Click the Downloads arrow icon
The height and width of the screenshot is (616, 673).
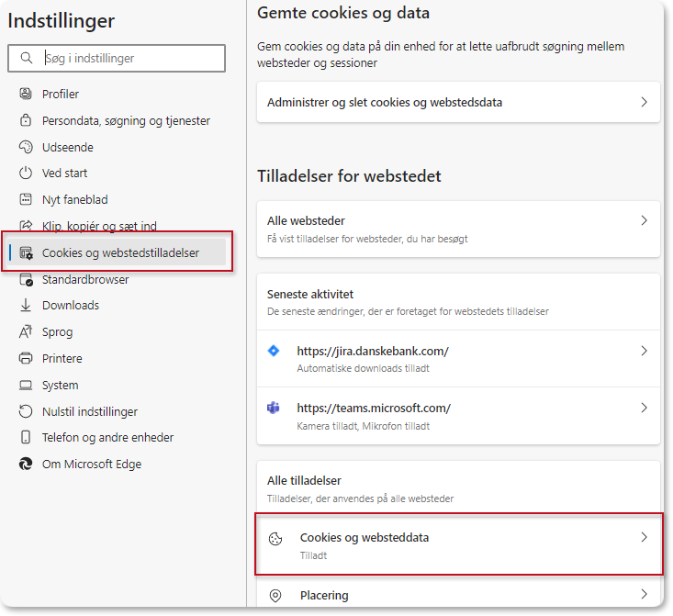[26, 306]
